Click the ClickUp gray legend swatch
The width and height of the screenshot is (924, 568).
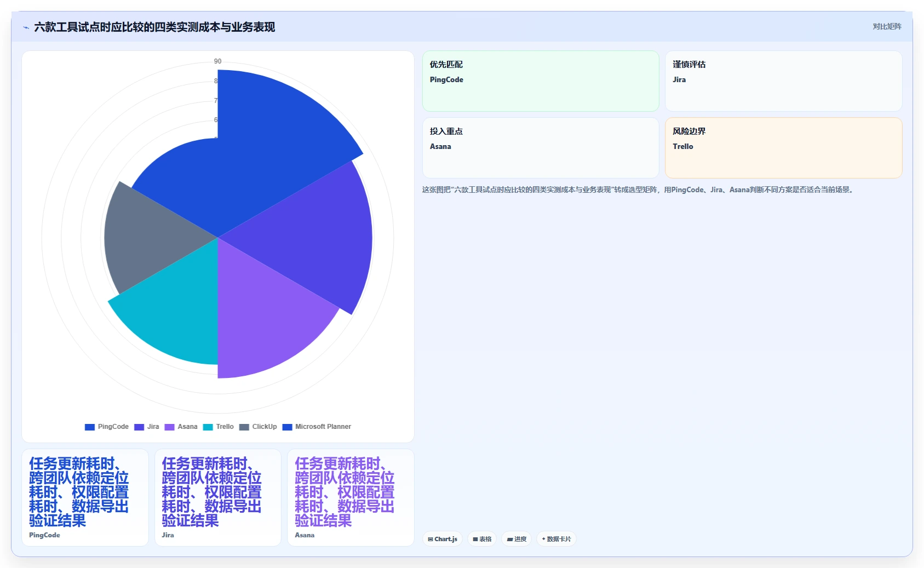click(x=244, y=427)
